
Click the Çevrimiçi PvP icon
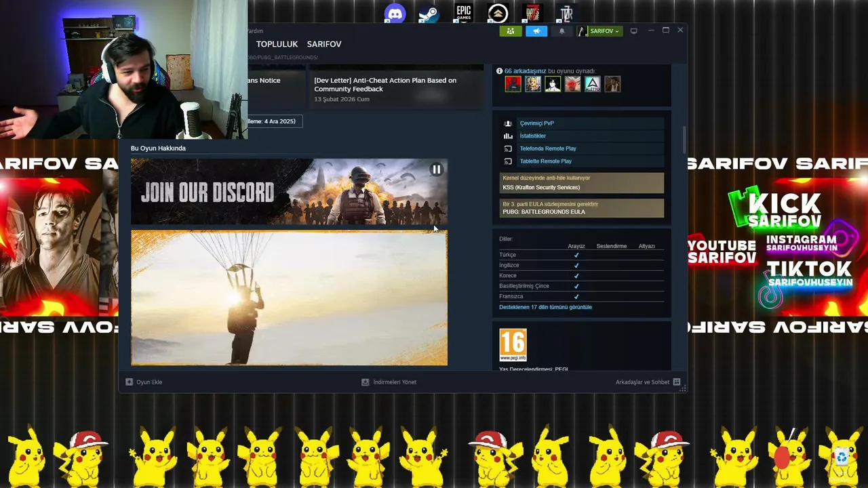[x=508, y=123]
